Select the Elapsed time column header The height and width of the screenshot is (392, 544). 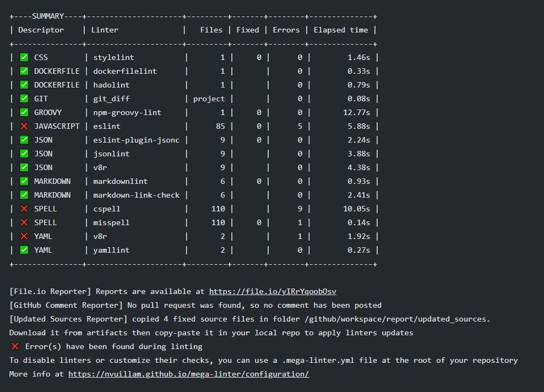pos(341,30)
